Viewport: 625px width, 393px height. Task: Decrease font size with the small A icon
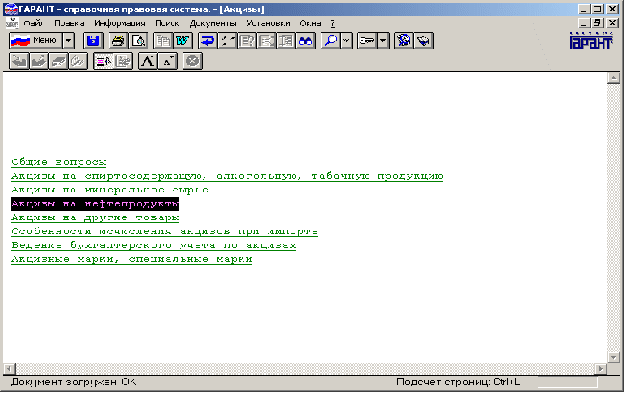(168, 61)
